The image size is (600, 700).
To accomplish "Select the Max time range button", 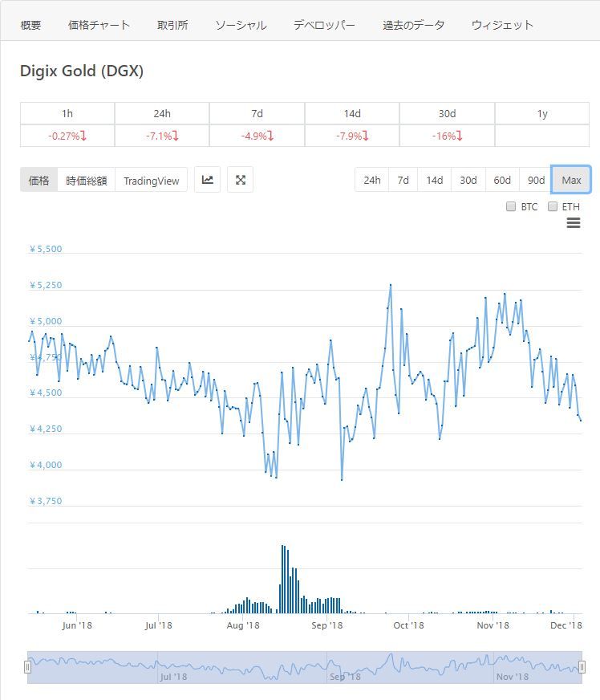I will [x=571, y=180].
